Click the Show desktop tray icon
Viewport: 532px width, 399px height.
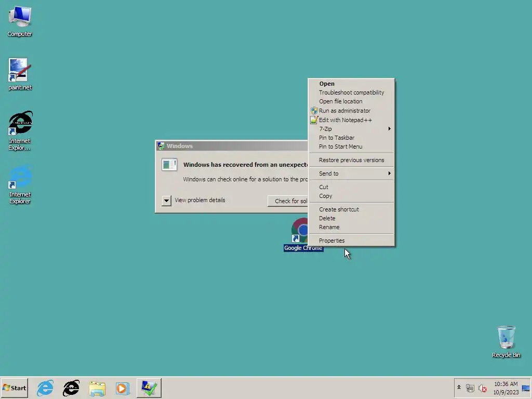click(x=526, y=388)
